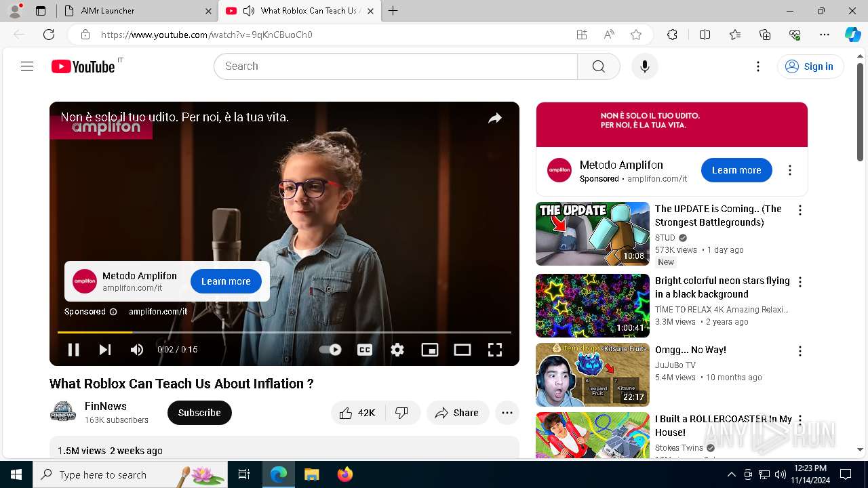Click FinNews channel name
Viewport: 868px width, 488px height.
(106, 406)
